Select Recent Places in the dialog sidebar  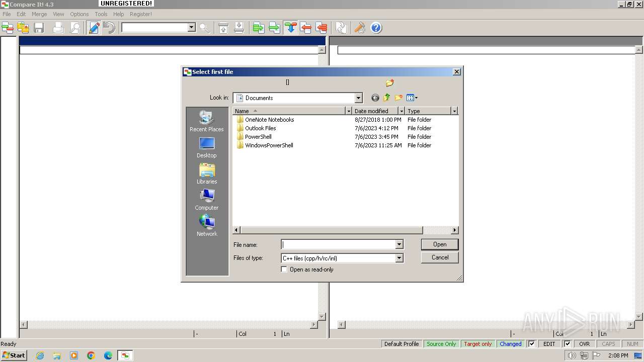pyautogui.click(x=207, y=121)
